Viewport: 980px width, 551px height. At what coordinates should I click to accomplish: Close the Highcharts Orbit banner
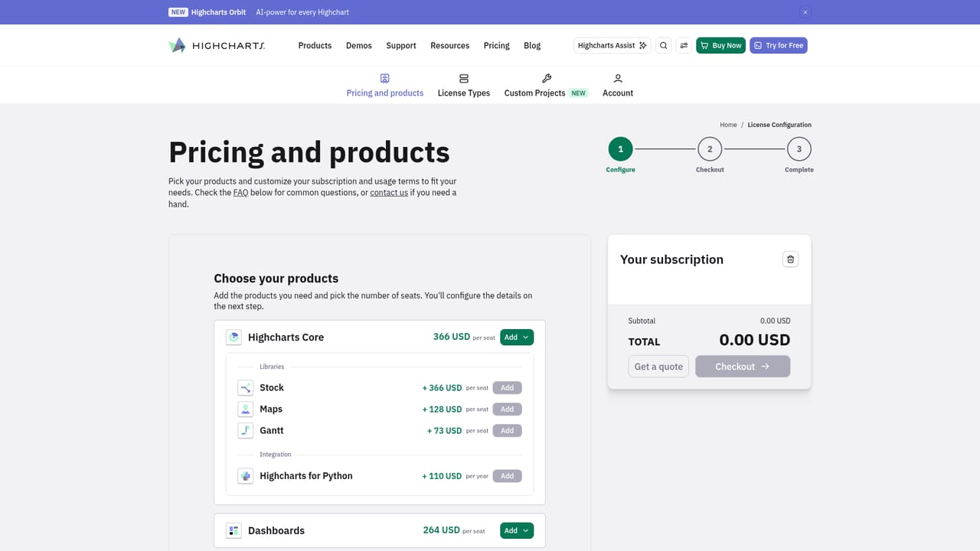(x=805, y=12)
